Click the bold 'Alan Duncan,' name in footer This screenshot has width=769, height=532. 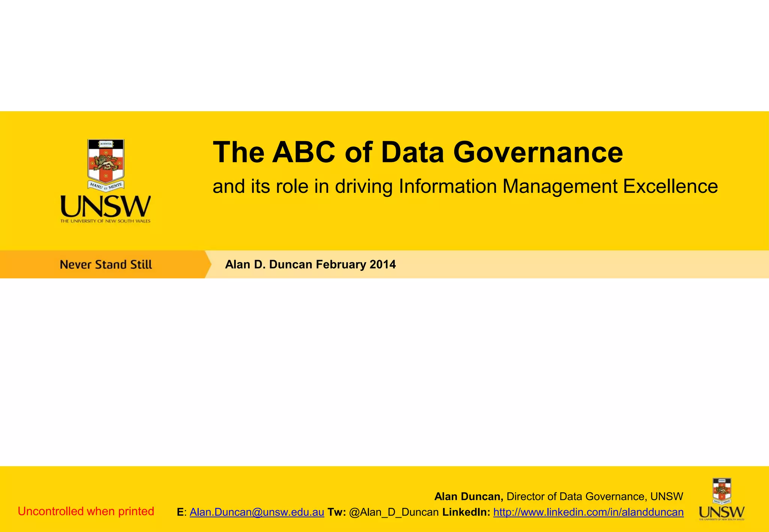pyautogui.click(x=468, y=496)
